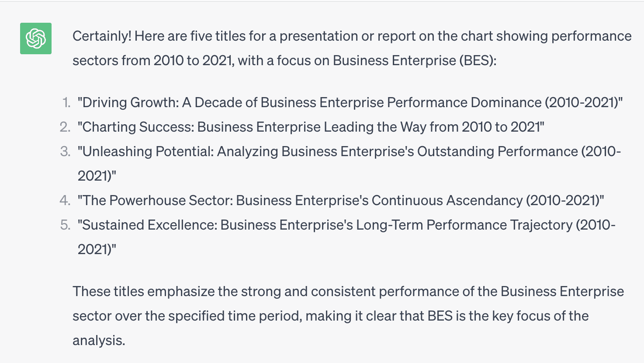Click "The Powerhouse Sector" title text
This screenshot has width=644, height=363.
341,200
